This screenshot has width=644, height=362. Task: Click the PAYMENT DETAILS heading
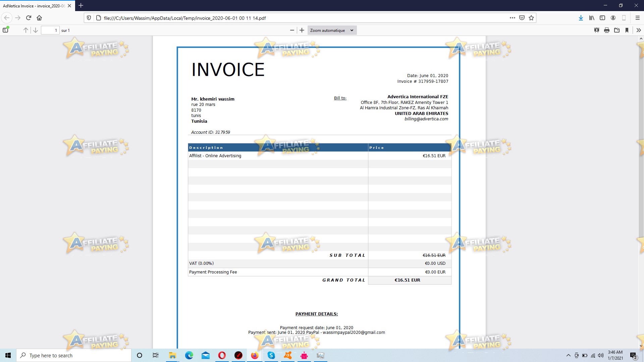click(317, 314)
